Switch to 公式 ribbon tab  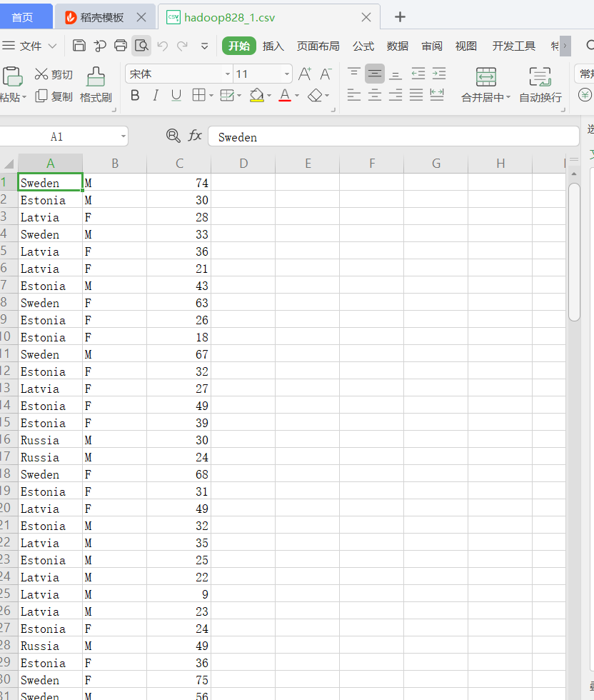point(363,46)
